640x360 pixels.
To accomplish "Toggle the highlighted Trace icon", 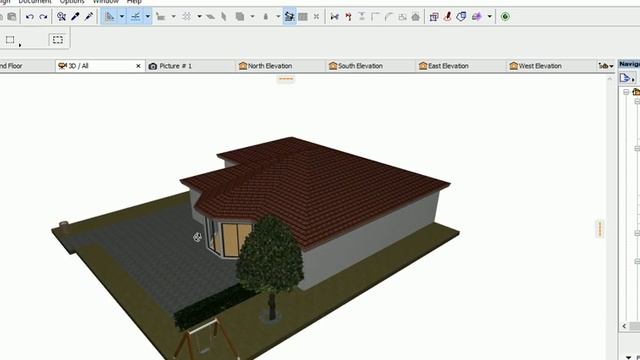I will 289,17.
